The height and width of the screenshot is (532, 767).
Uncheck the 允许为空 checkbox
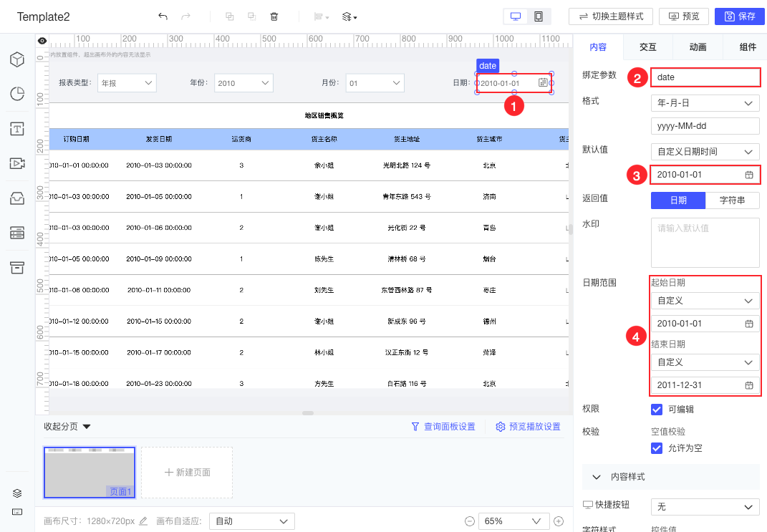(x=657, y=448)
